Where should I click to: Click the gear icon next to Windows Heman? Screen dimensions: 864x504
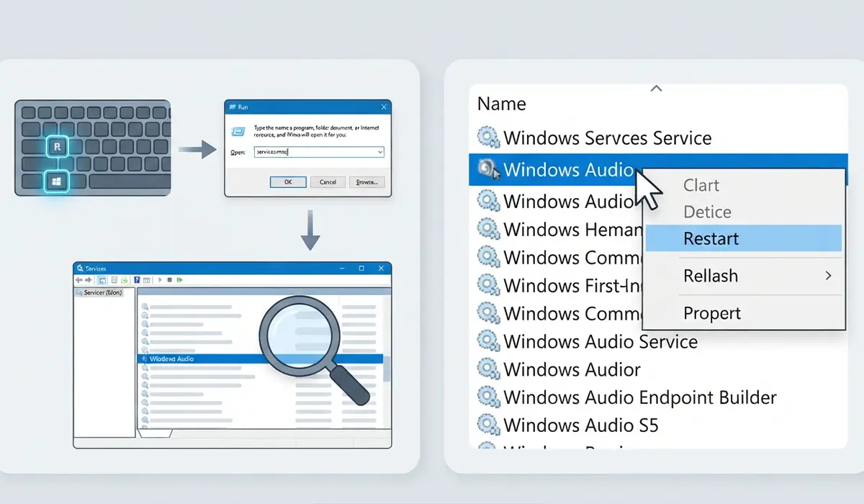(x=489, y=230)
